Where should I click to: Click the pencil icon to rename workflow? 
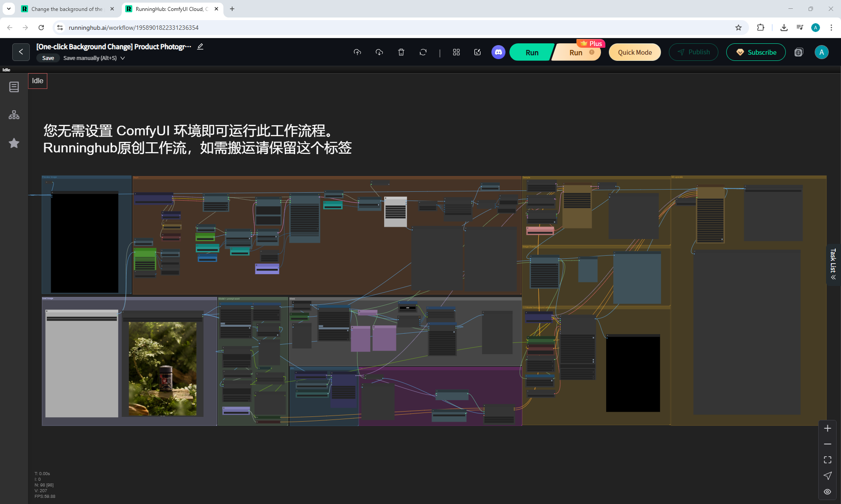pyautogui.click(x=200, y=46)
